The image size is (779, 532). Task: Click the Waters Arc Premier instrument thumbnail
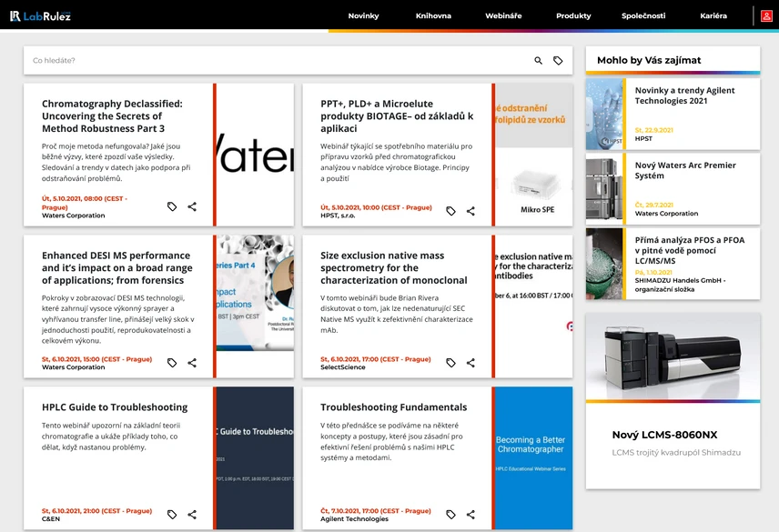coord(604,189)
